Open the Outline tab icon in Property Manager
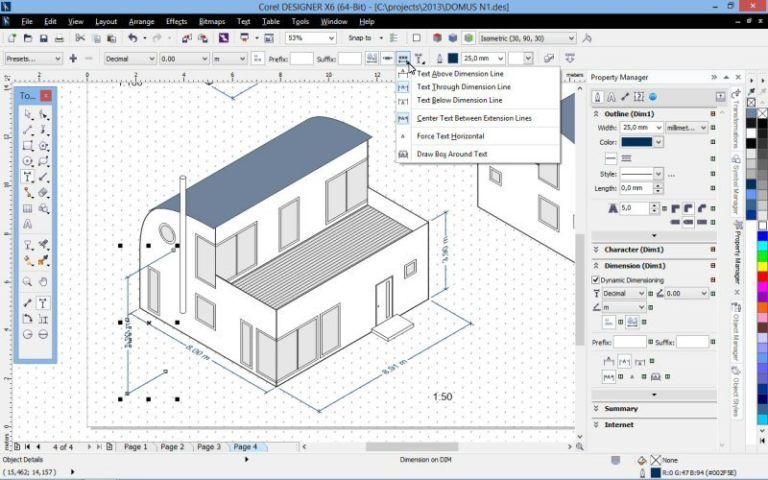768x480 pixels. click(598, 97)
